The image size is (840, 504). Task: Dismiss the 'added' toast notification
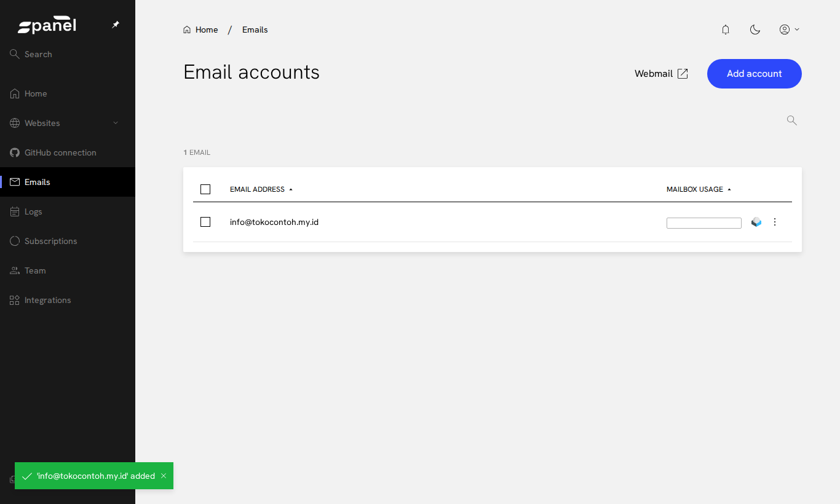[x=164, y=476]
